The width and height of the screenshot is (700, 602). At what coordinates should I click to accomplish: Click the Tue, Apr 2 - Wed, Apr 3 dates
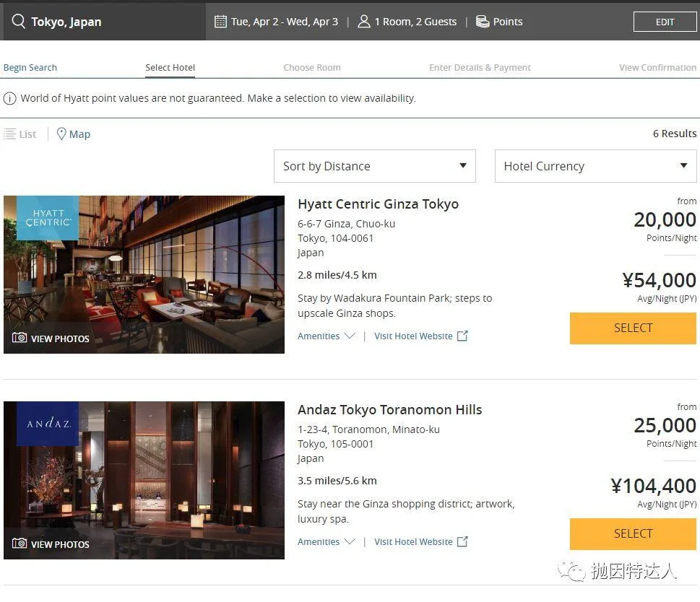coord(285,22)
